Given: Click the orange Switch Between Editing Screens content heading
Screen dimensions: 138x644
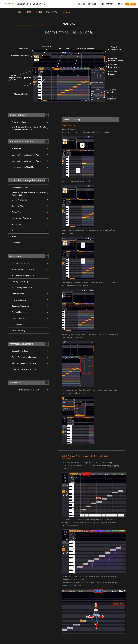Looking at the screenshot, I should (x=85, y=457).
